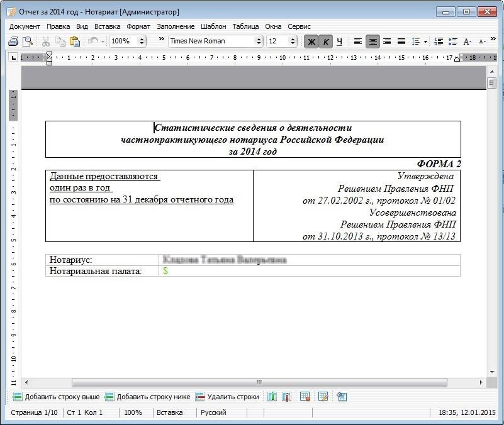Toggle center alignment

[x=372, y=41]
